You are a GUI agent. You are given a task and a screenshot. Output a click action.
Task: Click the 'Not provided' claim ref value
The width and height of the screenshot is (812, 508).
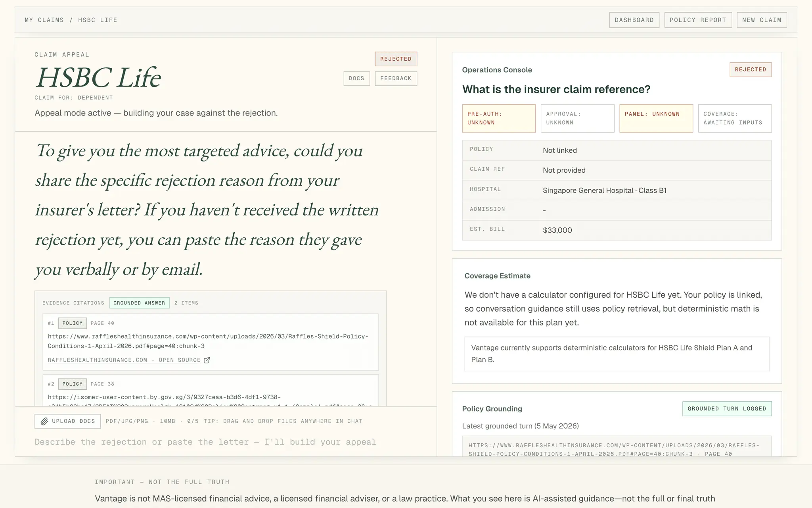click(x=564, y=170)
